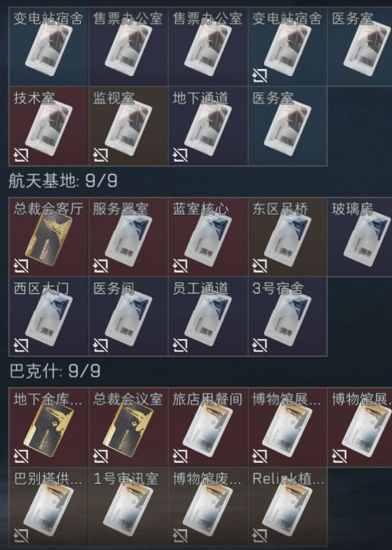This screenshot has width=392, height=550.
Task: Click the non-tradable badge on Relink植 card
Action: pos(260,535)
